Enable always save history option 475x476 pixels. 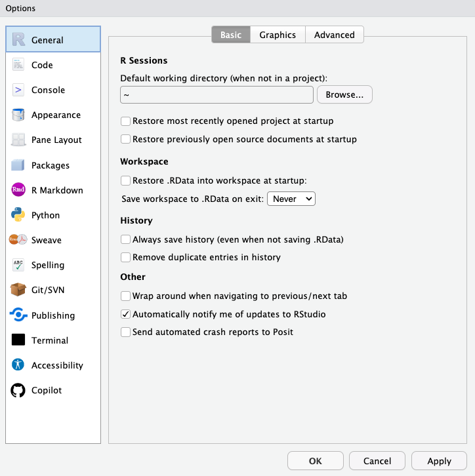(126, 240)
